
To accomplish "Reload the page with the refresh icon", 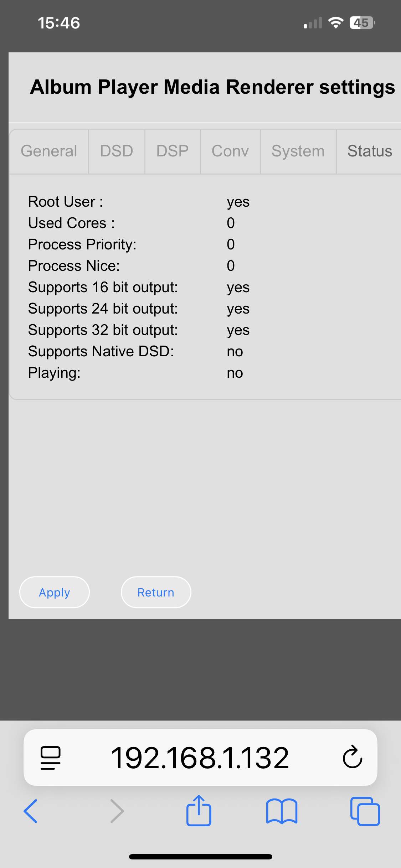I will (x=352, y=757).
